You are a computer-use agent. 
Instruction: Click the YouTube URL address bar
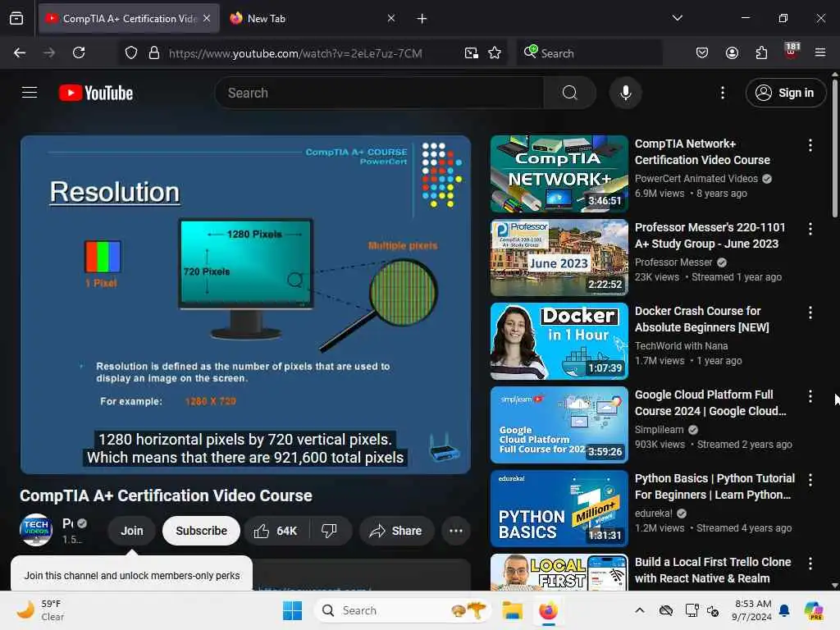tap(295, 53)
